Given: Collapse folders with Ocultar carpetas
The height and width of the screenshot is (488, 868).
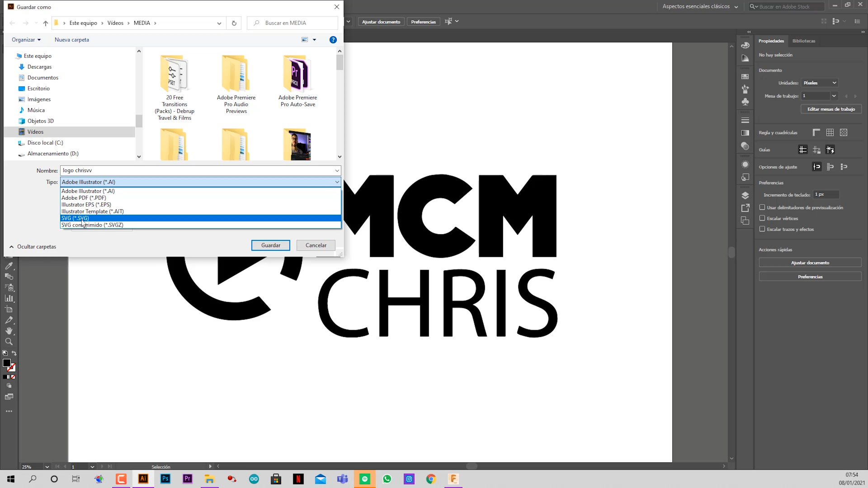Looking at the screenshot, I should tap(33, 247).
